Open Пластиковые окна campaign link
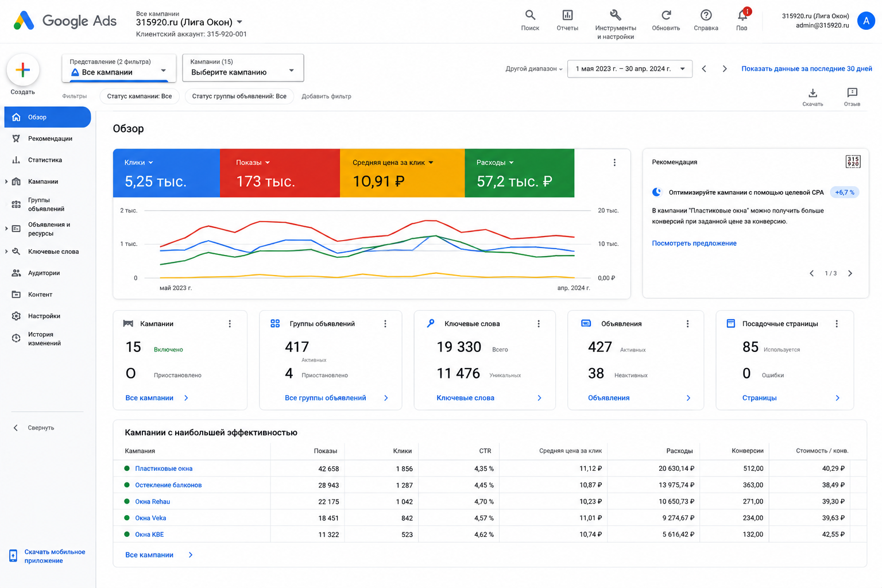The width and height of the screenshot is (882, 588). (164, 469)
